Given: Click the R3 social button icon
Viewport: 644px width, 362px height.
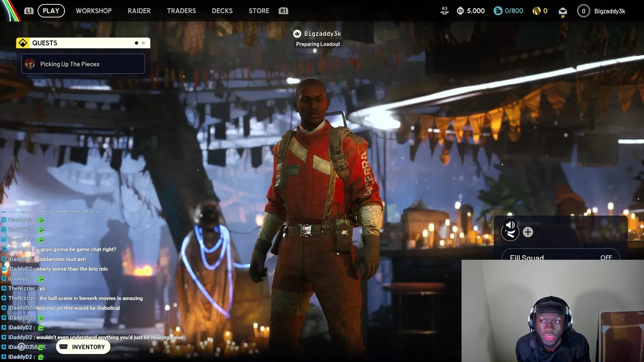Looking at the screenshot, I should (x=444, y=10).
